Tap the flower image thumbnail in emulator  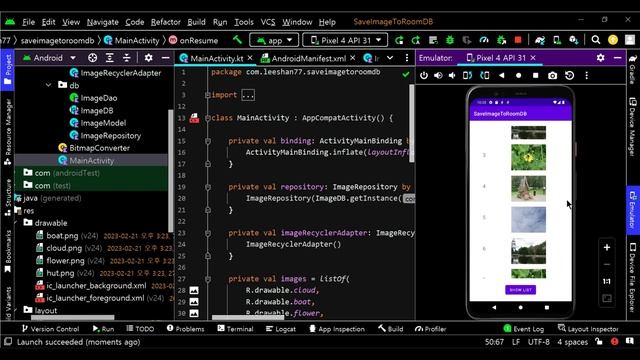pos(528,157)
